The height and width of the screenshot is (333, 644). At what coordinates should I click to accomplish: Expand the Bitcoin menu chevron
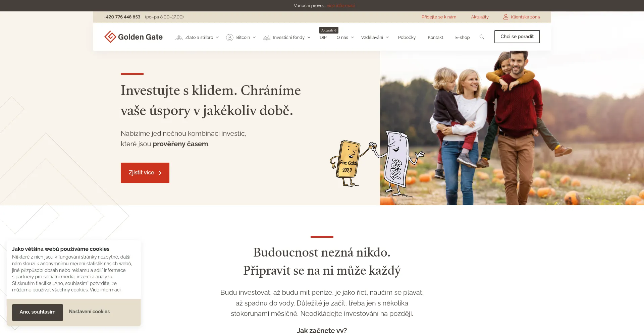(254, 38)
